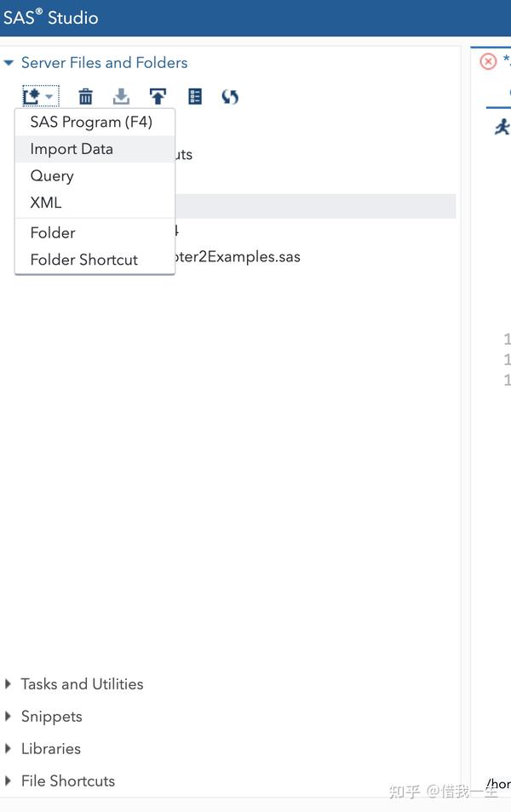Open the Examples.sas file in tree

[x=238, y=257]
